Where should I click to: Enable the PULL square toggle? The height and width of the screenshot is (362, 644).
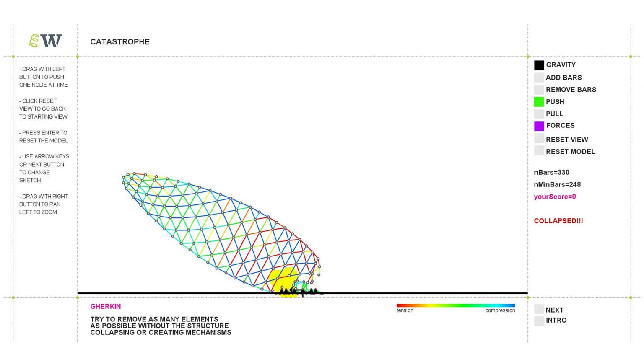(539, 114)
